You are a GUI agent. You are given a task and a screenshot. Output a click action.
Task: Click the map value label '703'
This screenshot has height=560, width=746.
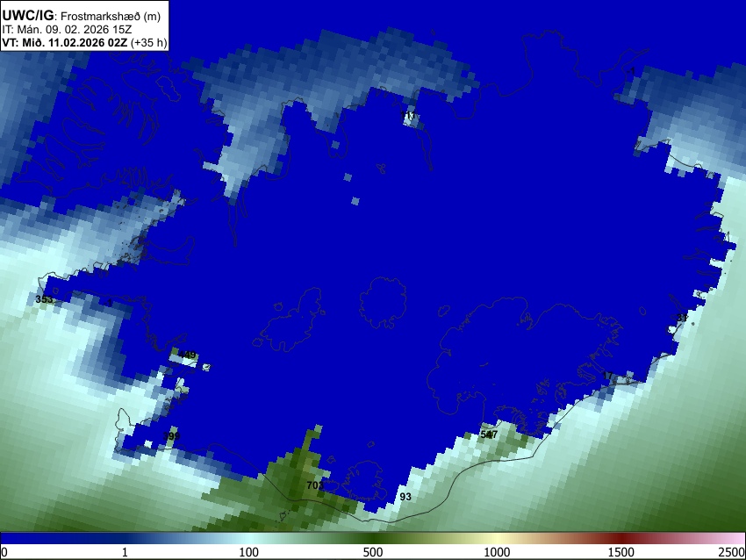(315, 485)
